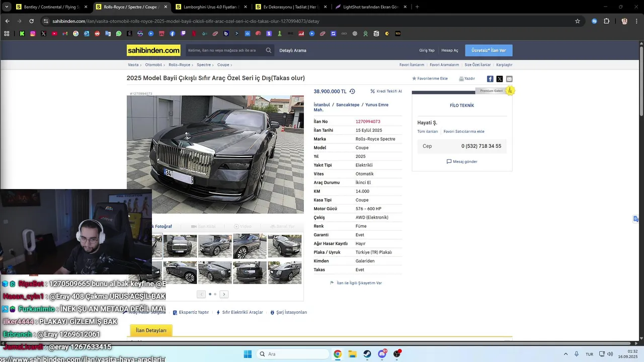Go to next photo page with the right arrow

(x=224, y=294)
